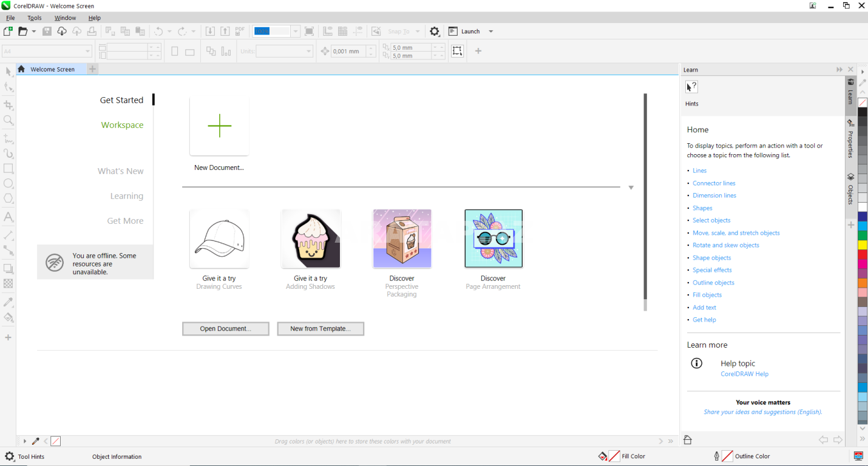Image resolution: width=868 pixels, height=466 pixels.
Task: Click the treat as filled bounding box icon
Action: [457, 51]
